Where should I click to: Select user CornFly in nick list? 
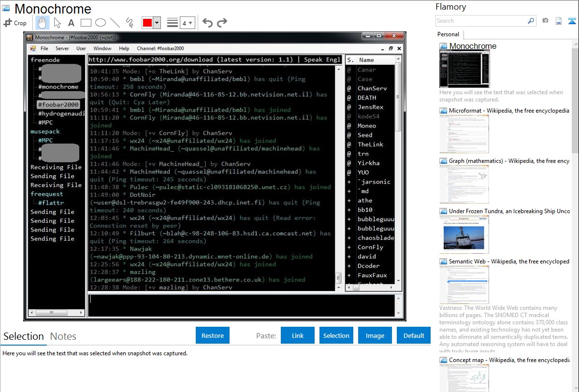pyautogui.click(x=370, y=247)
